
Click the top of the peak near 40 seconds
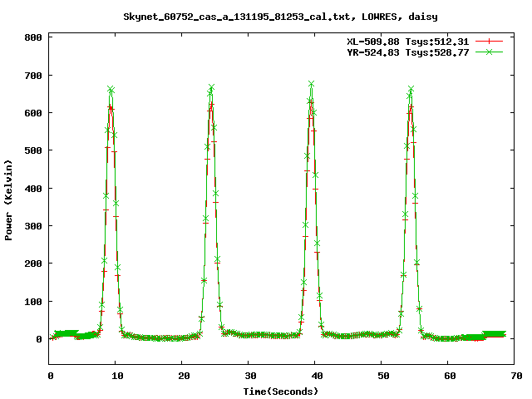[311, 83]
